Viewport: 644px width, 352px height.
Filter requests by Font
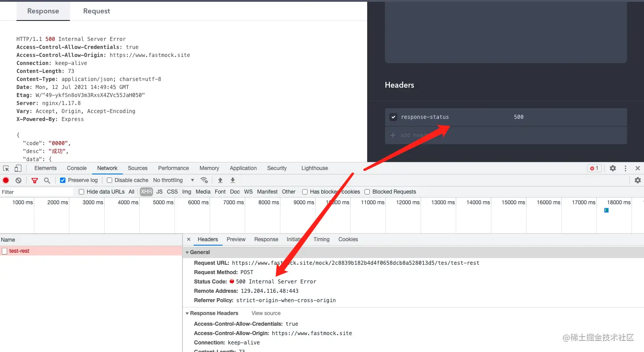coord(220,192)
